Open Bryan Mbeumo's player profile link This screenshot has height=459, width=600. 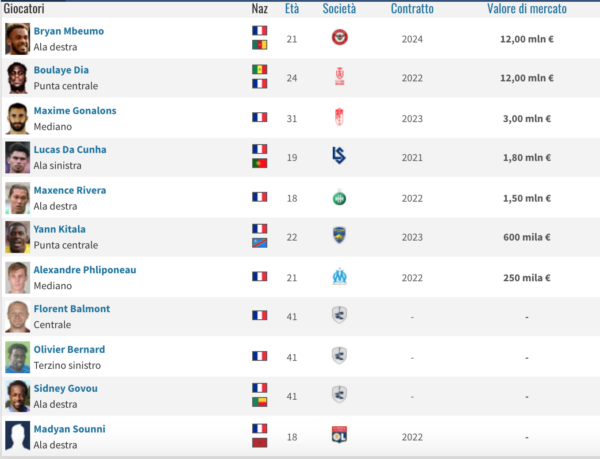[69, 31]
